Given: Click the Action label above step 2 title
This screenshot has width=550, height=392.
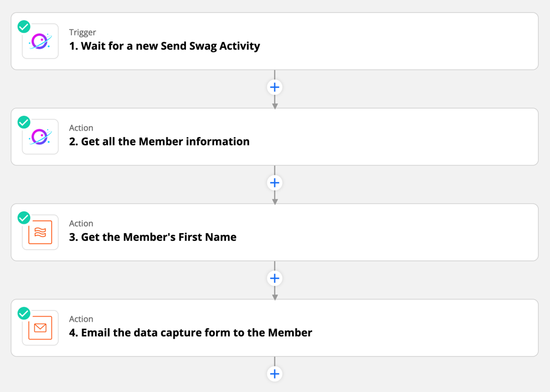Looking at the screenshot, I should 81,128.
